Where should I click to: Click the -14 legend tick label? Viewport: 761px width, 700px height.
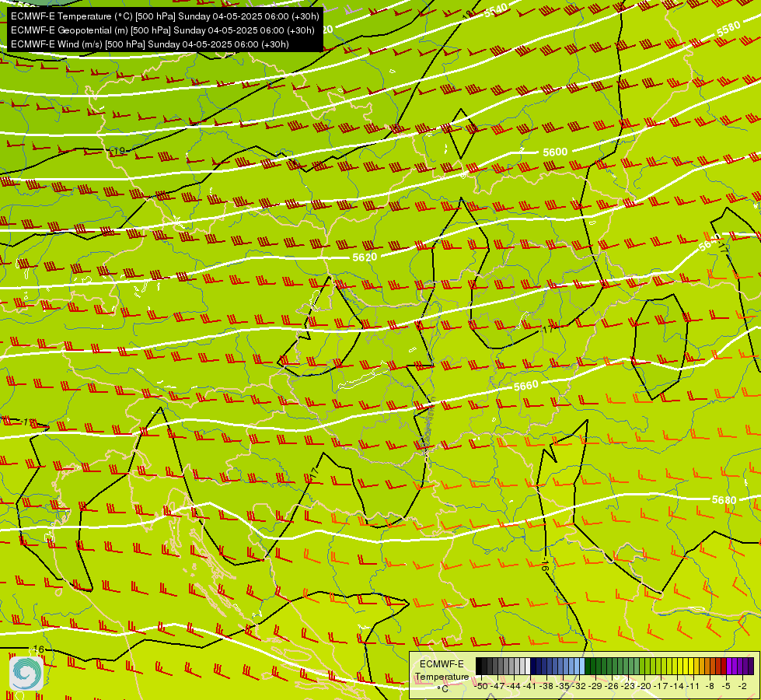point(677,687)
